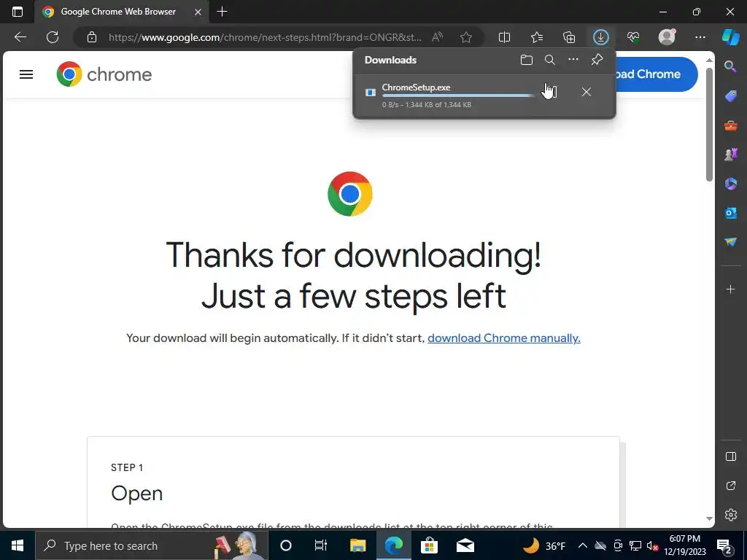Open volume speaker tray icon

pos(653,545)
